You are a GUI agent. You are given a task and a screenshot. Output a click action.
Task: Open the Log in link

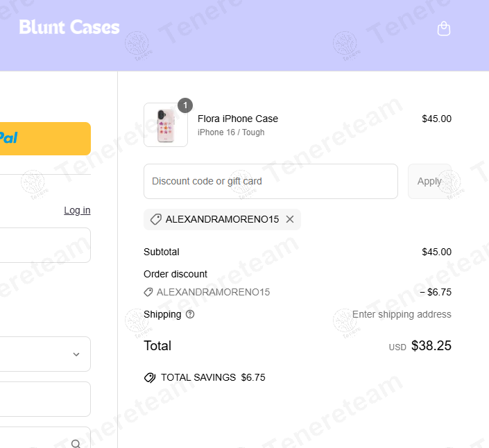tap(77, 210)
